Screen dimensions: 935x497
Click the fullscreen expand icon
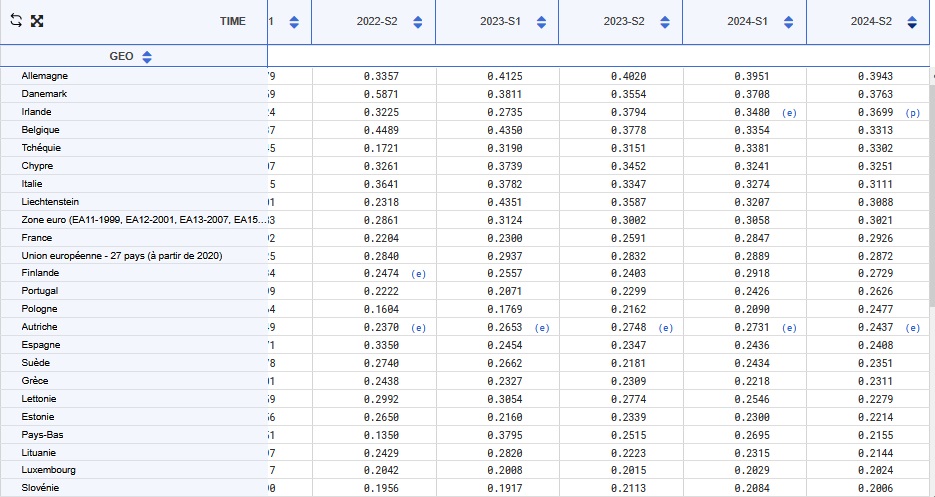coord(37,21)
